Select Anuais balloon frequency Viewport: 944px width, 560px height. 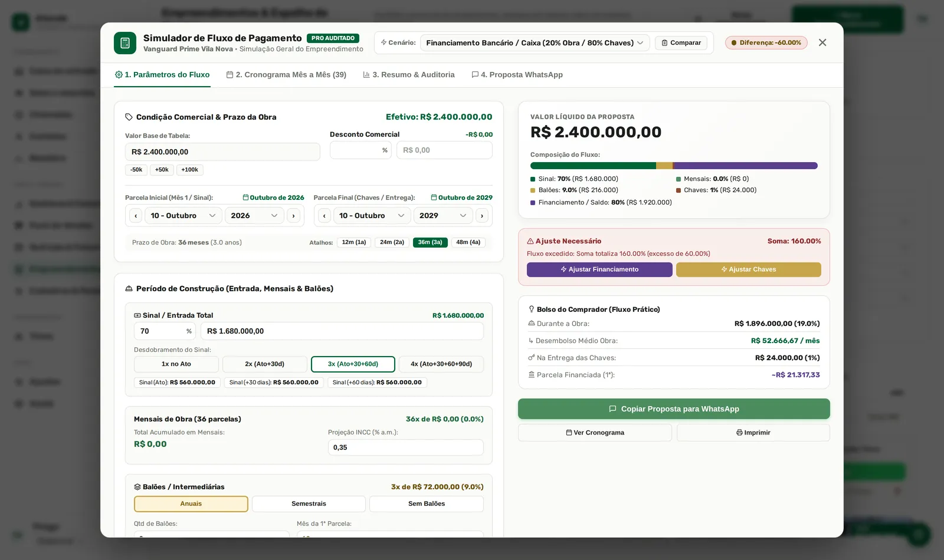click(191, 504)
